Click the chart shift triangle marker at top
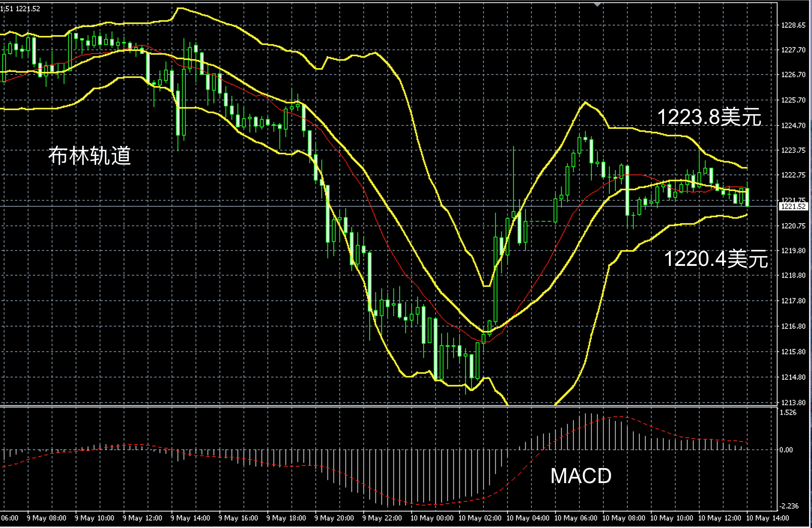Viewport: 812px width, 528px height. pos(597,4)
